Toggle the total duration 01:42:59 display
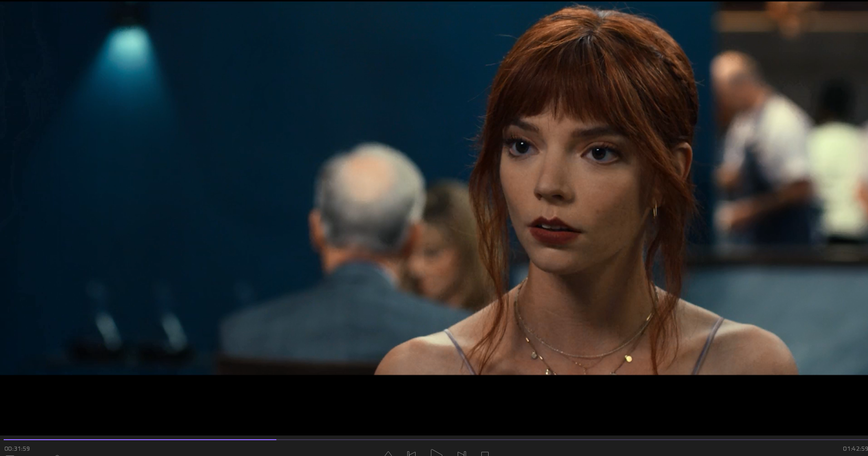 click(x=854, y=449)
